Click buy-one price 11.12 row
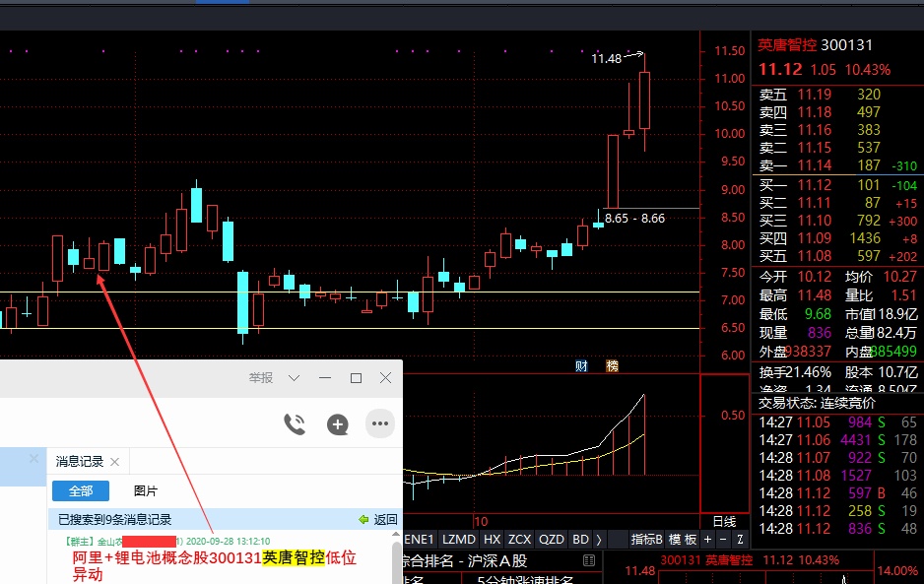Image resolution: width=924 pixels, height=584 pixels. (838, 185)
